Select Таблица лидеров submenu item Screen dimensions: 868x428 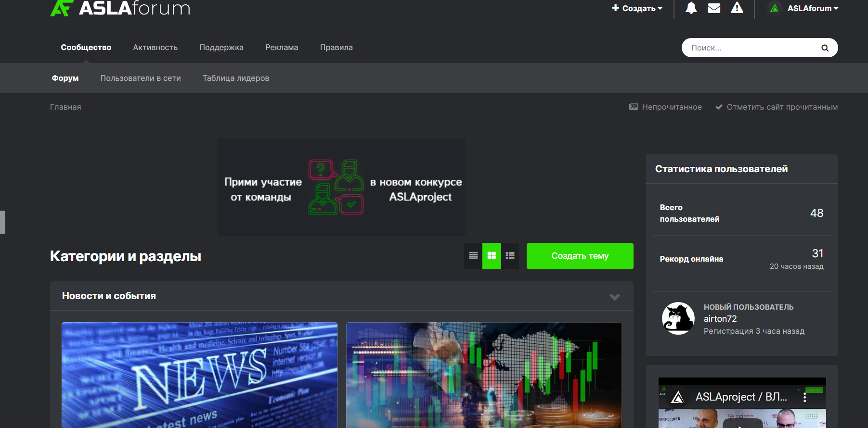[236, 78]
